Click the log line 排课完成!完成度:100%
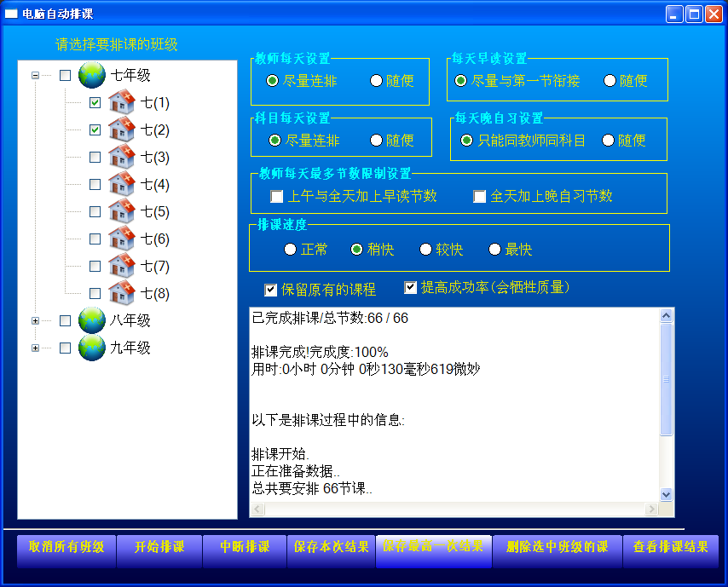Image resolution: width=728 pixels, height=587 pixels. [x=320, y=352]
